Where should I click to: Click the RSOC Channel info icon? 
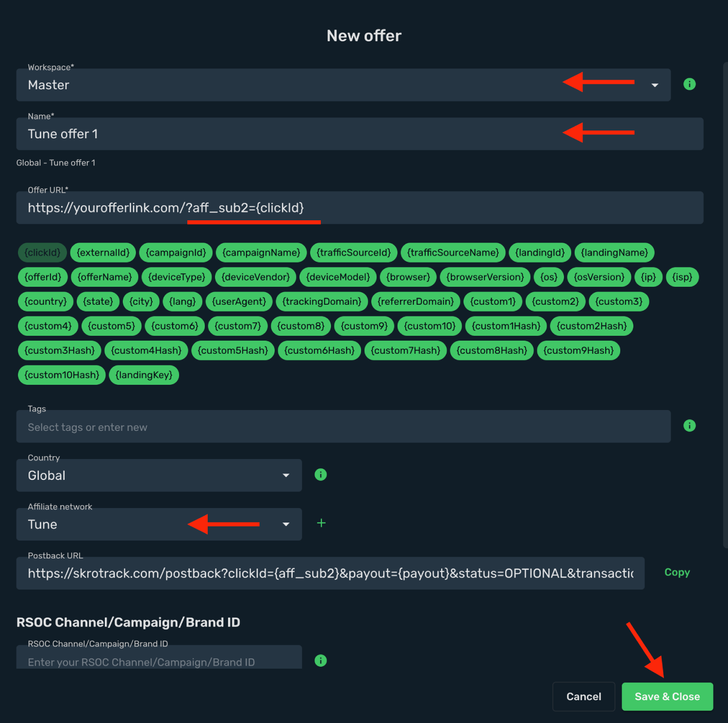pos(320,661)
